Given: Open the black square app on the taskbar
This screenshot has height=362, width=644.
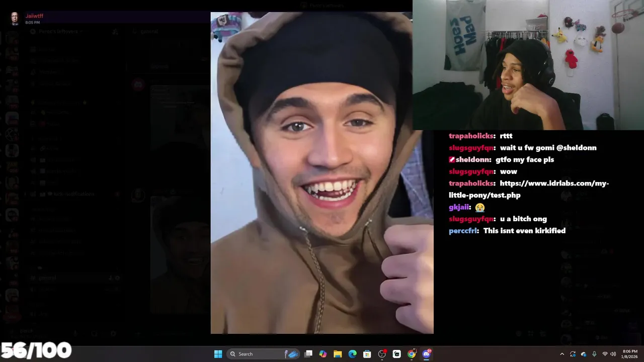Looking at the screenshot, I should pyautogui.click(x=397, y=354).
